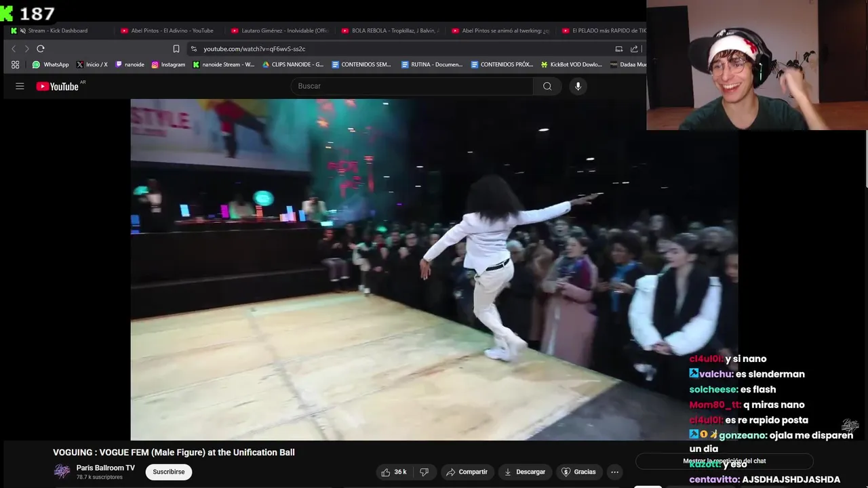Click the cast/media icon in address bar
The image size is (868, 488).
click(x=618, y=49)
